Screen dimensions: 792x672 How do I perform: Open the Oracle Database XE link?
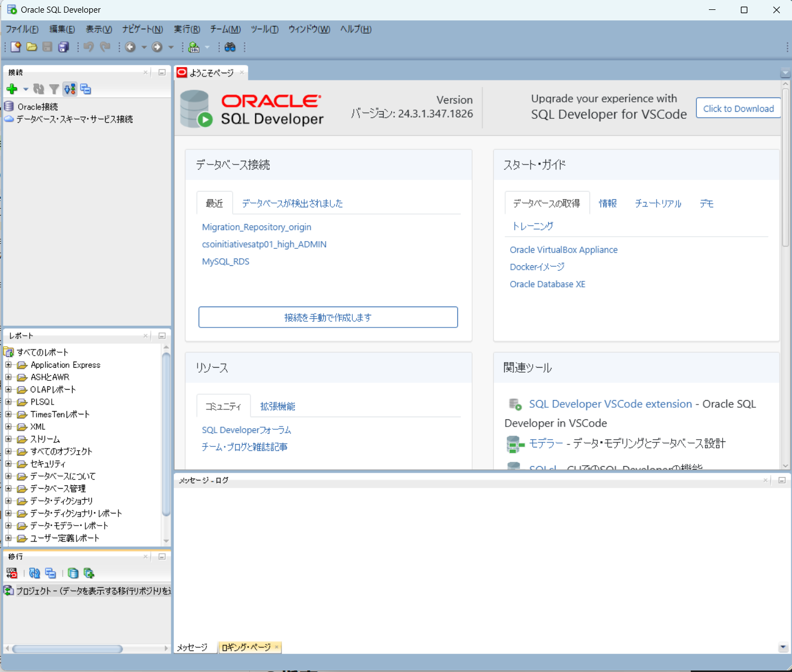548,284
